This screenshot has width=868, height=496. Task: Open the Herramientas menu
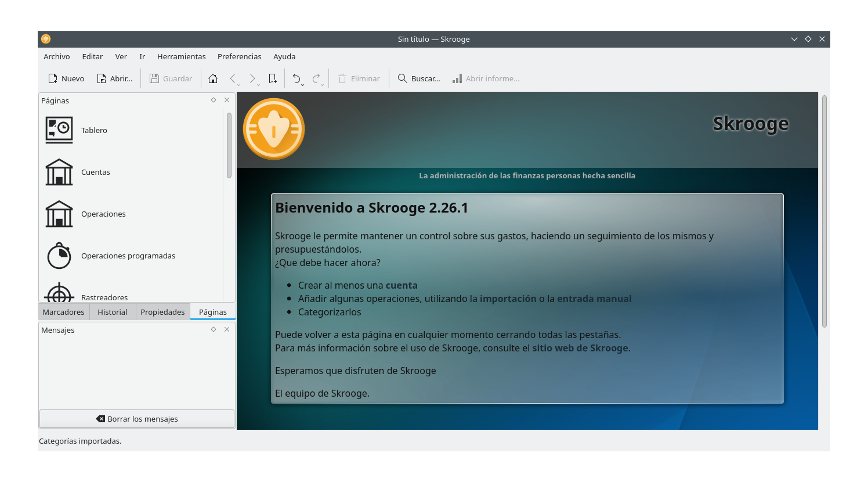click(x=181, y=56)
